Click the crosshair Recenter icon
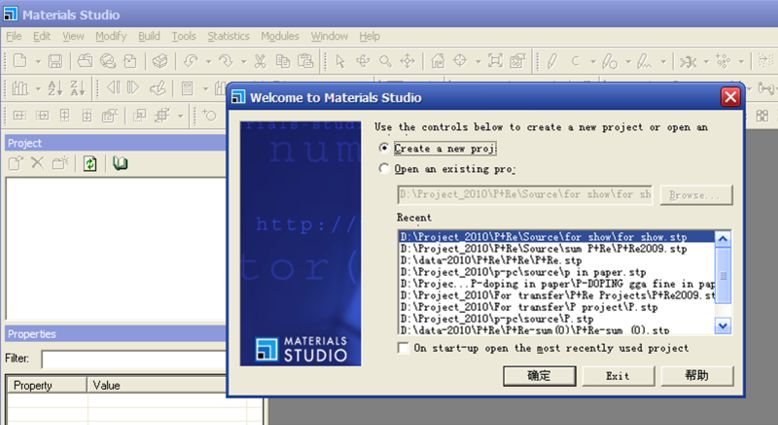 pos(460,61)
